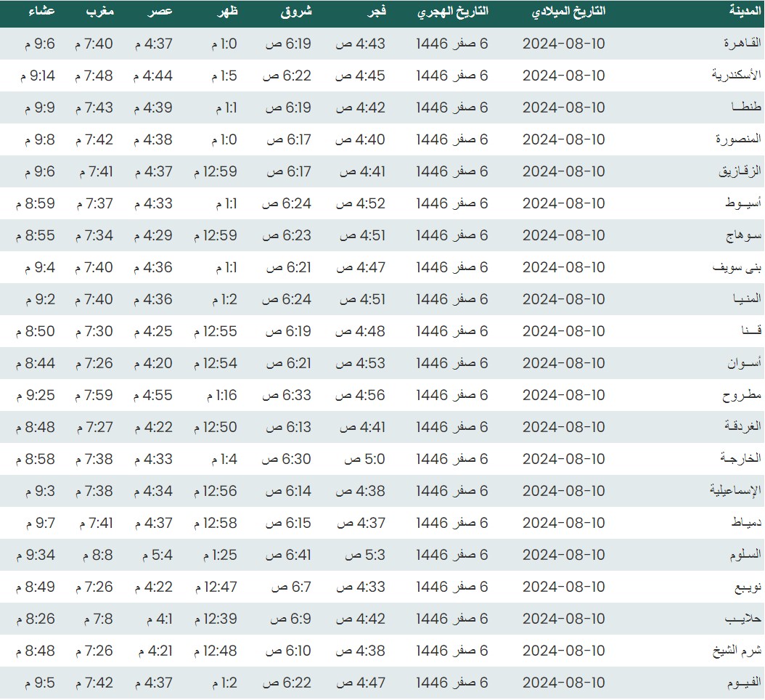Select حلايب's Dhuhr time 12:39
Image resolution: width=765 pixels, height=700 pixels.
click(215, 619)
